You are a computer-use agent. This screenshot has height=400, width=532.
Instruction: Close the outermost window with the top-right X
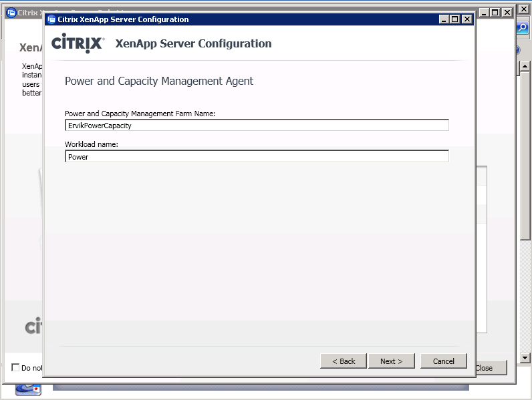[x=524, y=9]
